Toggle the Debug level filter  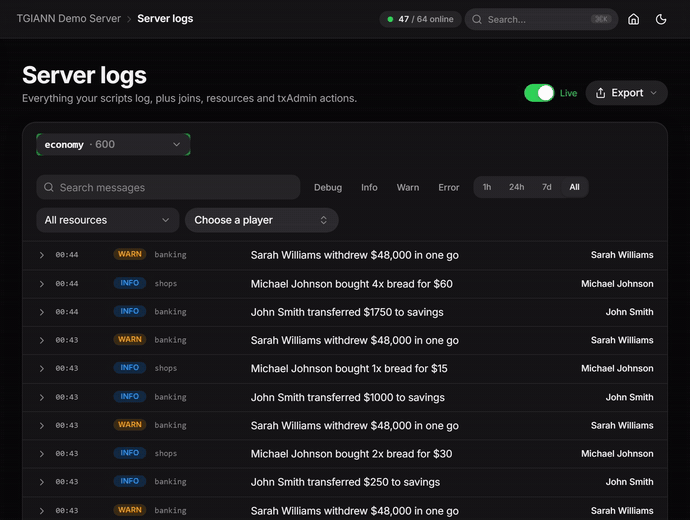click(328, 187)
